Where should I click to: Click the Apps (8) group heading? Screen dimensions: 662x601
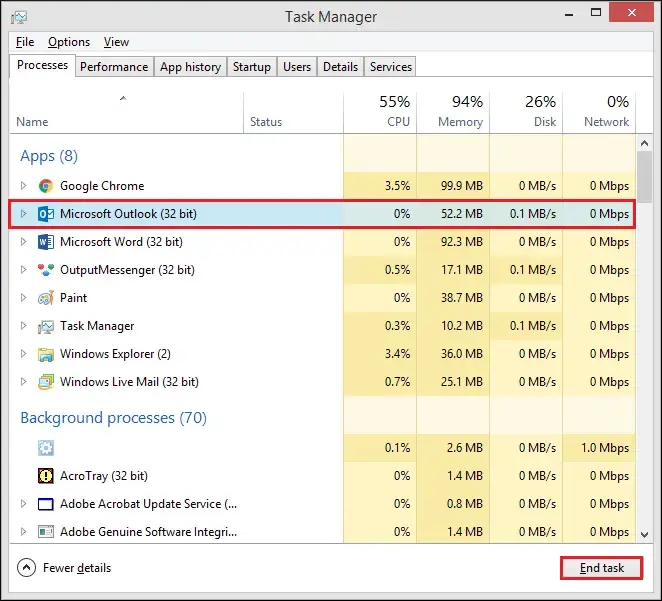click(x=49, y=156)
